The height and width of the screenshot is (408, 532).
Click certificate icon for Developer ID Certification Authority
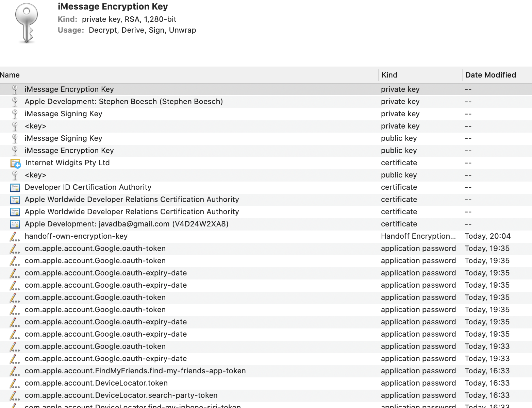click(x=15, y=187)
